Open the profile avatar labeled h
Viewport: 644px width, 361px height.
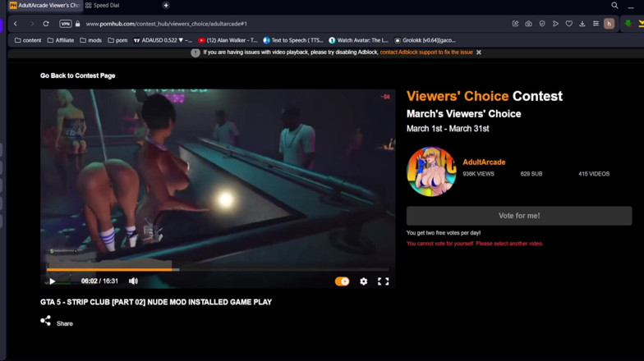coord(609,24)
